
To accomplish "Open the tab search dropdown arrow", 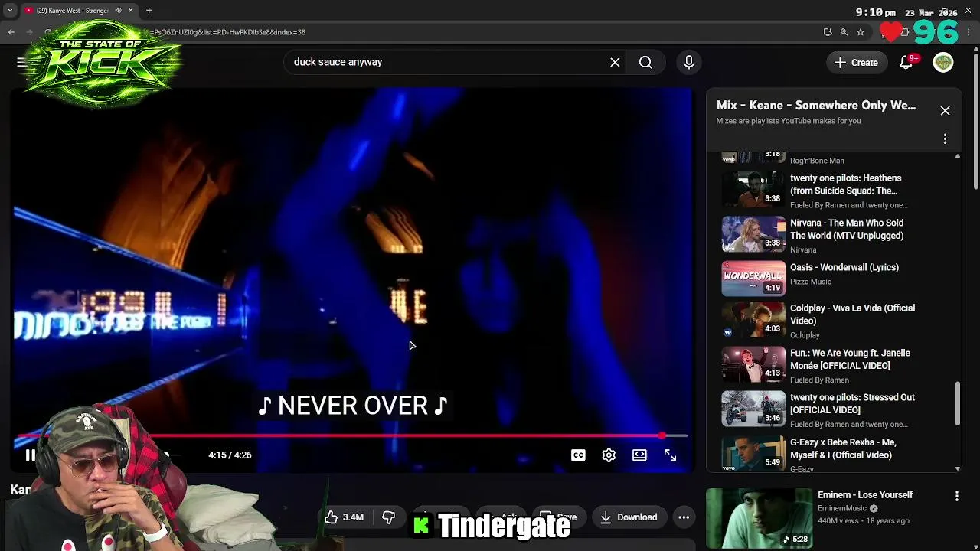I will click(x=10, y=11).
